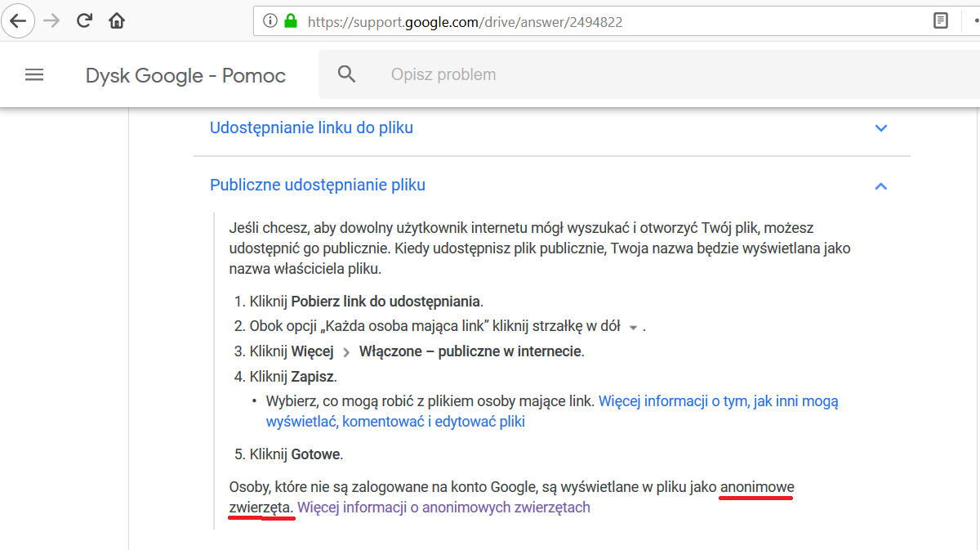Click right chevron icon after 'Więcej'
This screenshot has height=550, width=980.
tap(346, 352)
